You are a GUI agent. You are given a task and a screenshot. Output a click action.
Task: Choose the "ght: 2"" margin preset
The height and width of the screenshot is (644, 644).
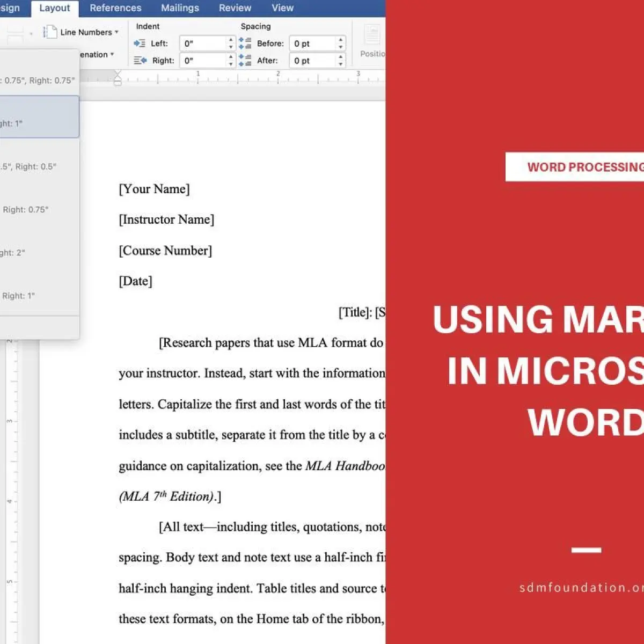pyautogui.click(x=39, y=247)
